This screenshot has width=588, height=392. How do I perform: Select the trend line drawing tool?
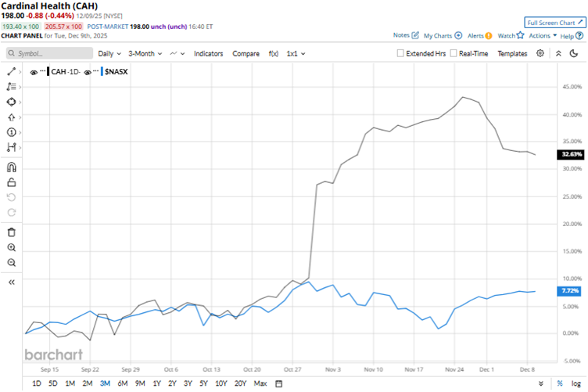click(11, 72)
